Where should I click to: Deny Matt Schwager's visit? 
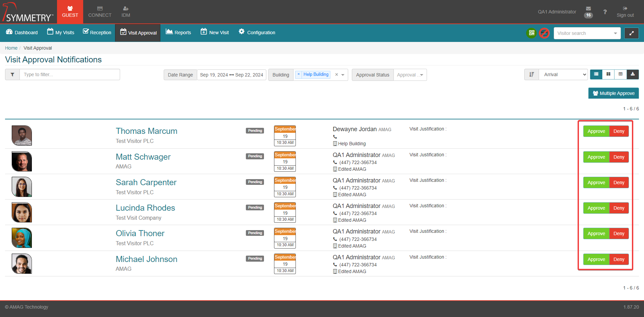(x=619, y=157)
